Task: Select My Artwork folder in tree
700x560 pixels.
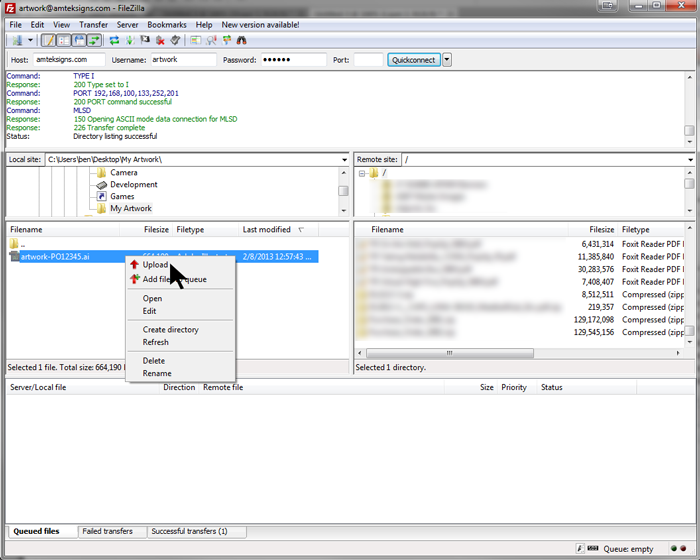Action: click(x=131, y=209)
